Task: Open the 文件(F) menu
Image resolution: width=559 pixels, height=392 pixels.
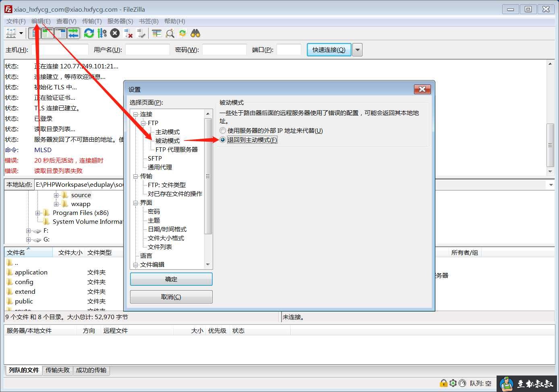Action: (x=16, y=21)
